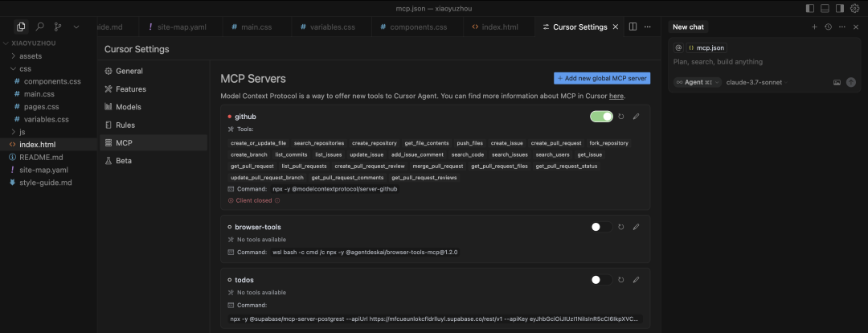This screenshot has width=868, height=333.
Task: Open the Explorer view icon
Action: pos(21,27)
